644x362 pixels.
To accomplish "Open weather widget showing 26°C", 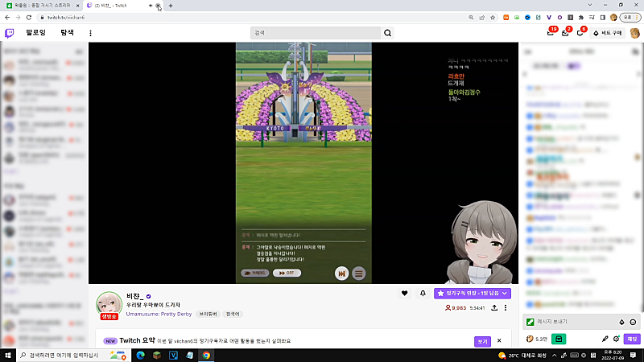I will (522, 356).
